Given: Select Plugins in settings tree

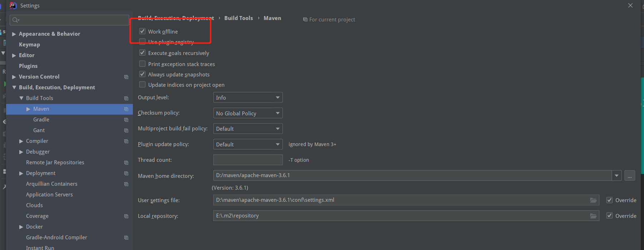Looking at the screenshot, I should 28,66.
